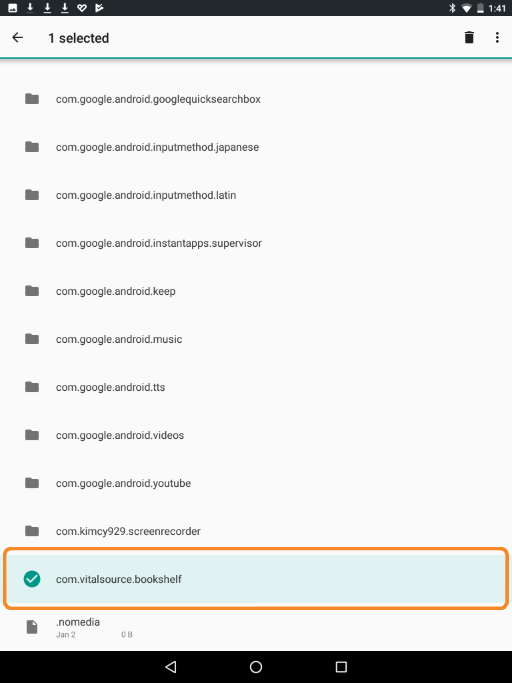Select com.google.android.instantapps.supervisor folder

click(x=256, y=243)
